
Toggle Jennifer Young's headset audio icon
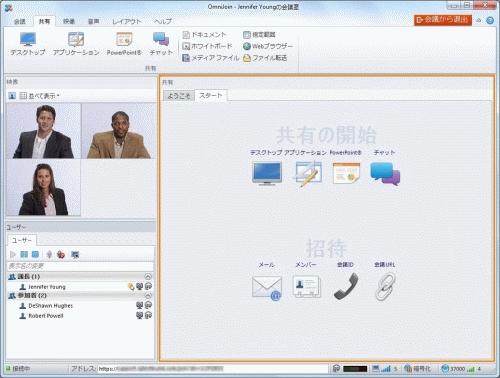pos(148,286)
